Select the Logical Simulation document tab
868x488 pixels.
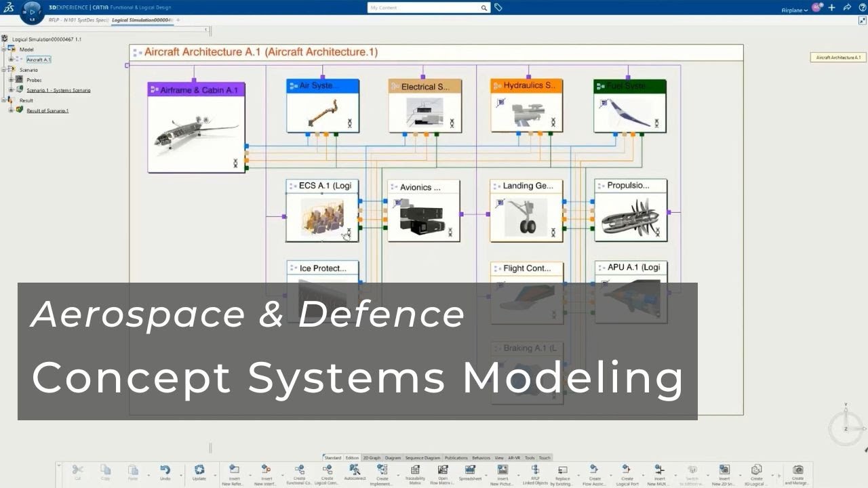(142, 20)
